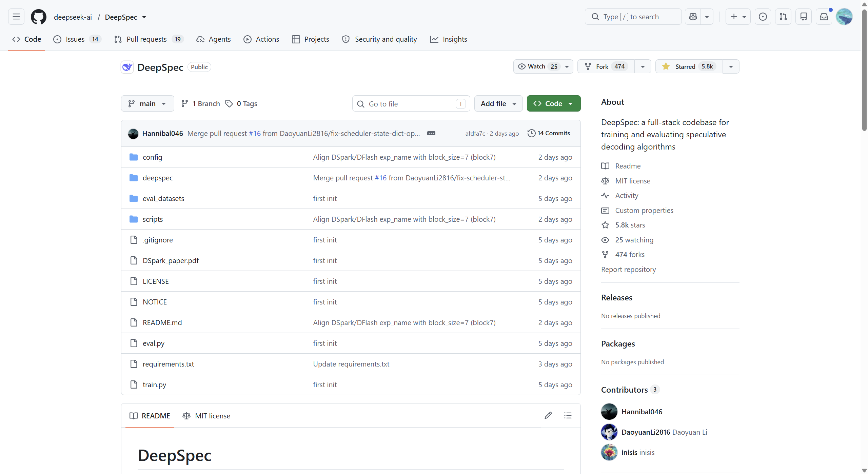Expand the star lists dropdown arrow
The width and height of the screenshot is (868, 474).
731,66
